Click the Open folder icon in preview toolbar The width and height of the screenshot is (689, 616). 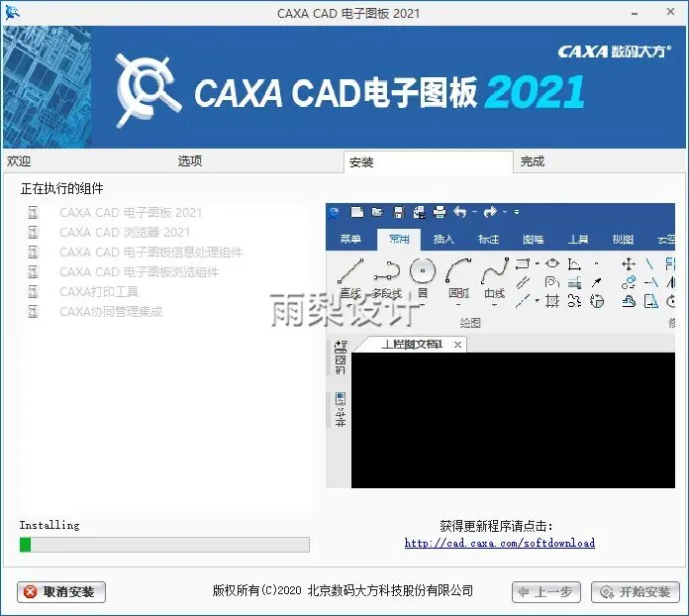point(377,212)
